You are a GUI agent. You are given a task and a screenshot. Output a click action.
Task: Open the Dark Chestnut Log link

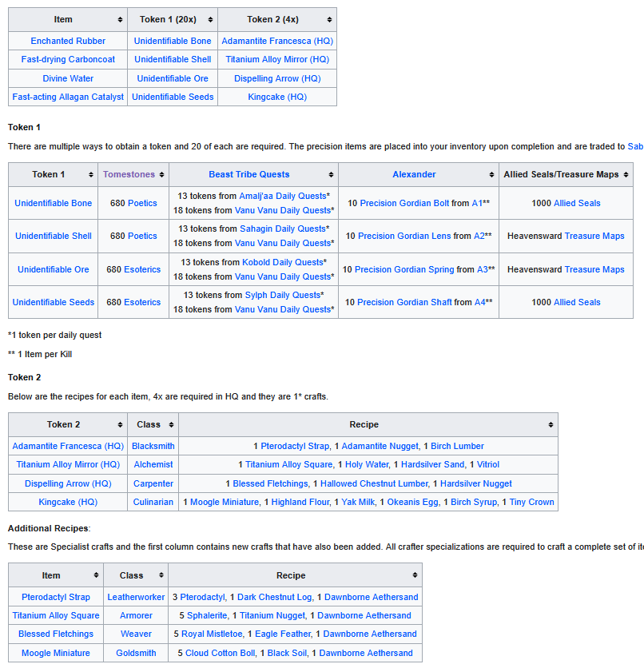274,598
